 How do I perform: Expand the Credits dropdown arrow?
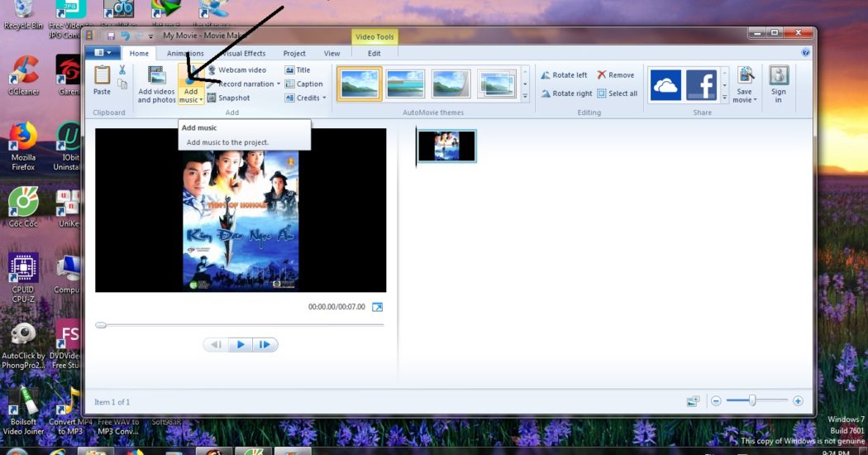click(324, 98)
